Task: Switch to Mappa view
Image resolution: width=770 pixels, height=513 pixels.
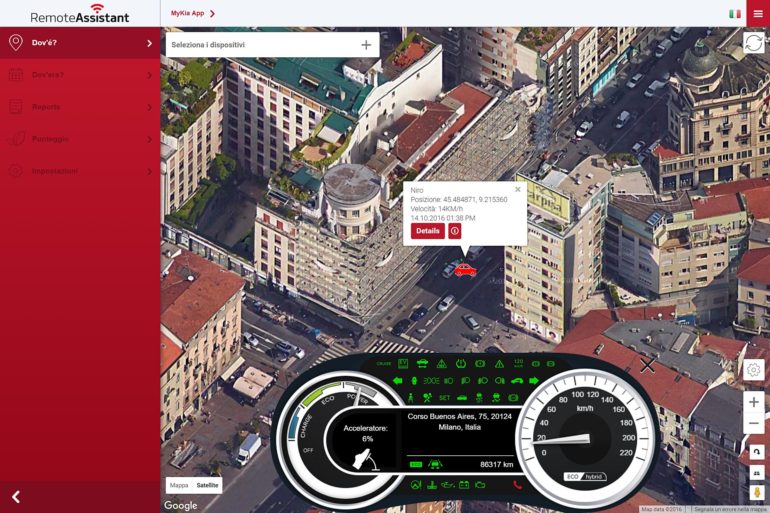Action: click(x=179, y=485)
